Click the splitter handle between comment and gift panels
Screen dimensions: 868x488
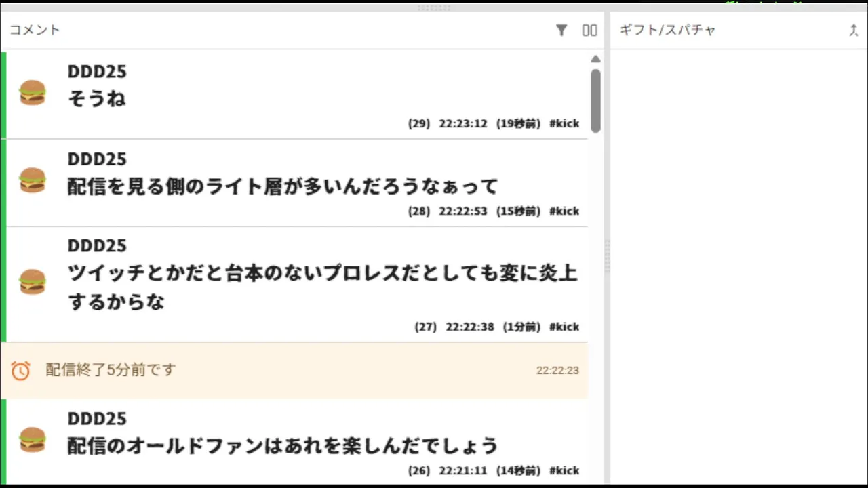point(607,256)
